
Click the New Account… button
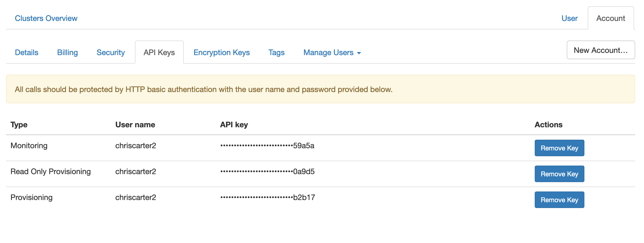click(601, 50)
